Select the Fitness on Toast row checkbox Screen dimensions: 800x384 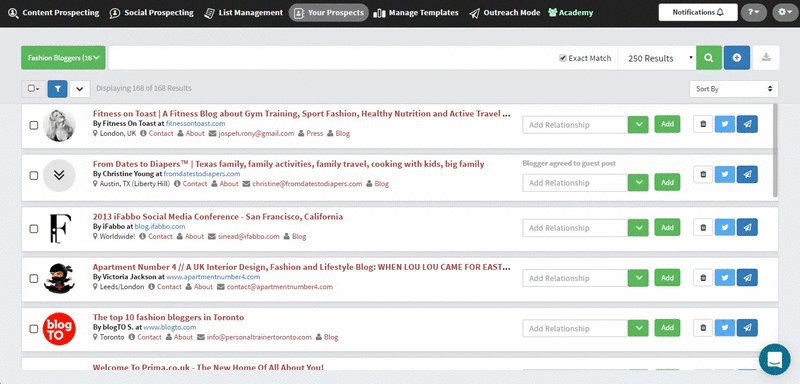34,125
